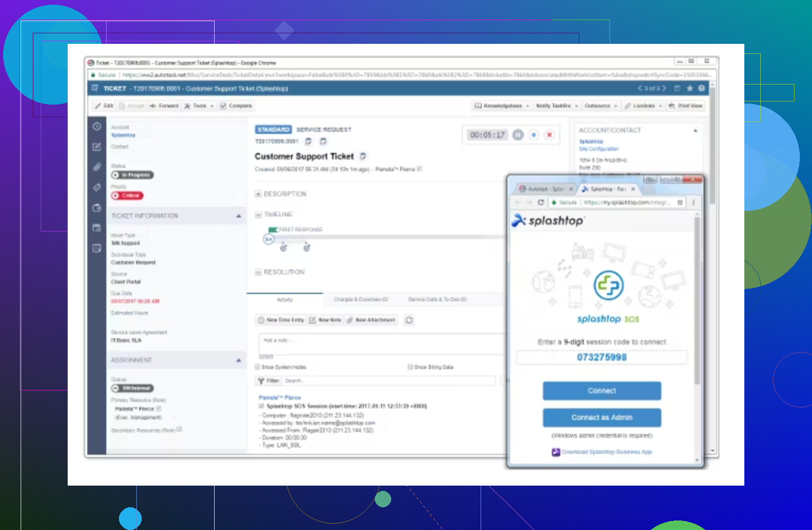The image size is (812, 530).
Task: Open the Notify Taskfire dropdown
Action: pos(557,106)
